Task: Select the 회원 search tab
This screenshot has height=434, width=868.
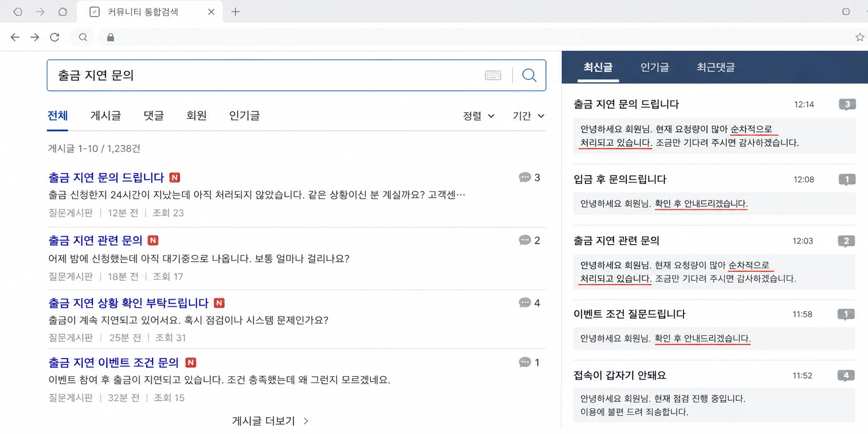Action: coord(197,115)
